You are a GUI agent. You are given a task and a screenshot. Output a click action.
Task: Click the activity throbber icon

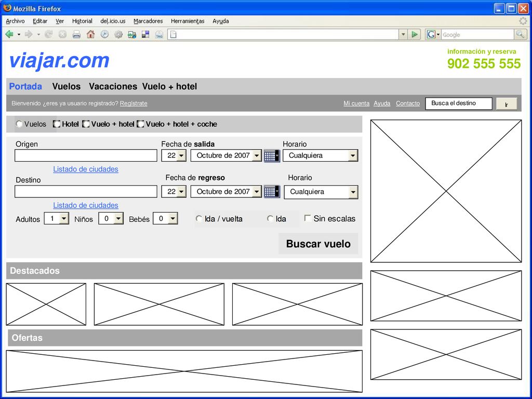click(523, 21)
